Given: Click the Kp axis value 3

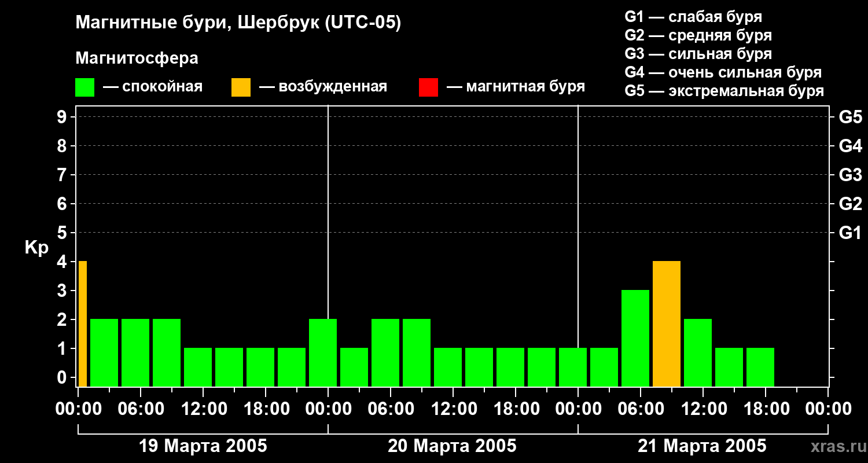Looking at the screenshot, I should pyautogui.click(x=63, y=291).
